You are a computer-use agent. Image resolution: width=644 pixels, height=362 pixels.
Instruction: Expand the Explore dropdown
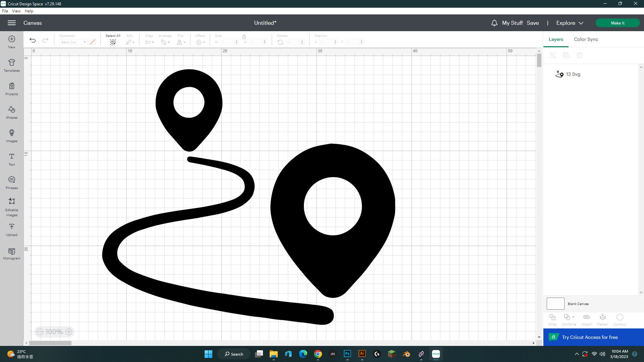point(569,23)
